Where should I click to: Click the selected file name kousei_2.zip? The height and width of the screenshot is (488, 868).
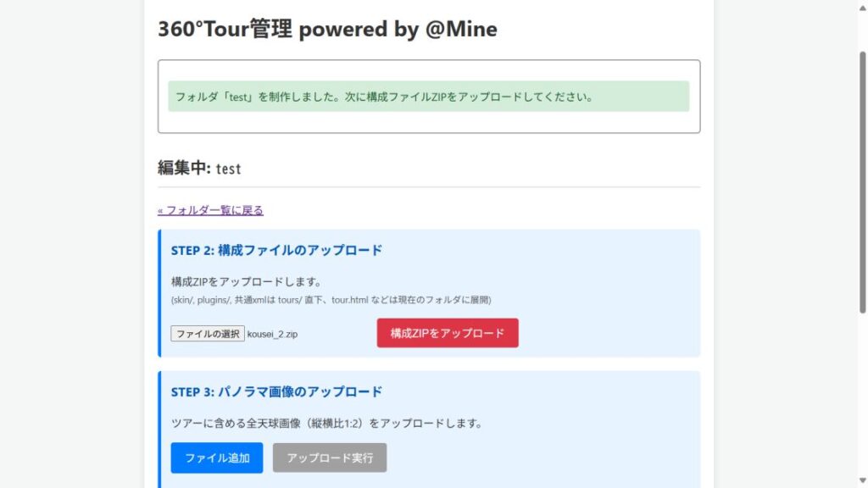click(x=273, y=335)
